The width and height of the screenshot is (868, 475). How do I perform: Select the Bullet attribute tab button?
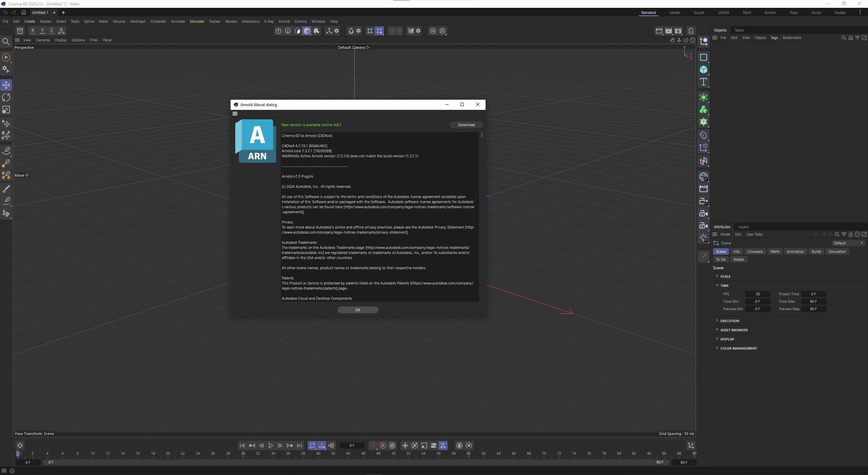816,252
